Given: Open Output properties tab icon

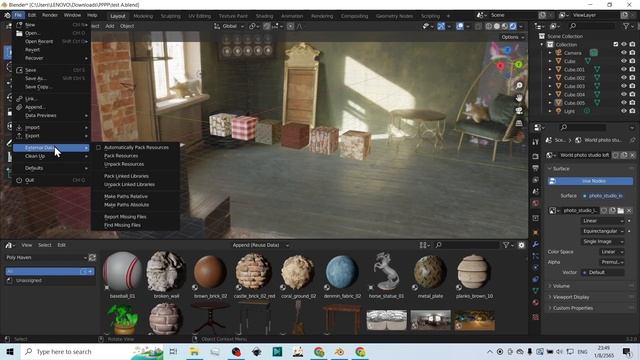Looking at the screenshot, I should tap(536, 168).
